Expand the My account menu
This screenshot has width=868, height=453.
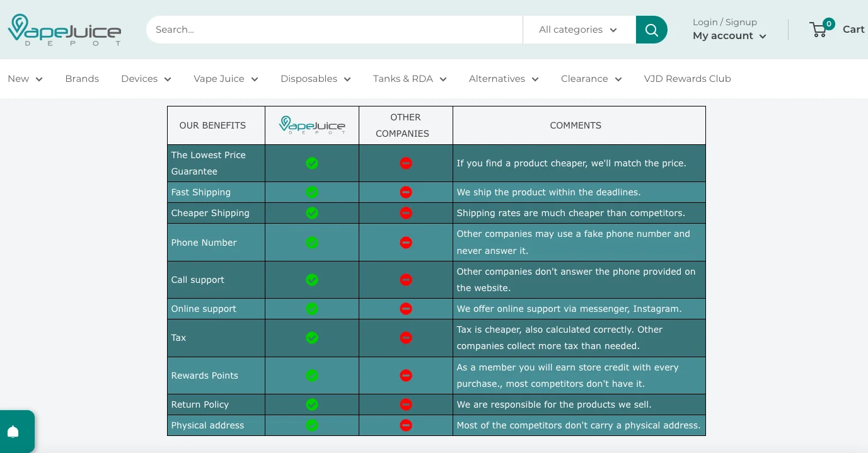click(x=729, y=36)
